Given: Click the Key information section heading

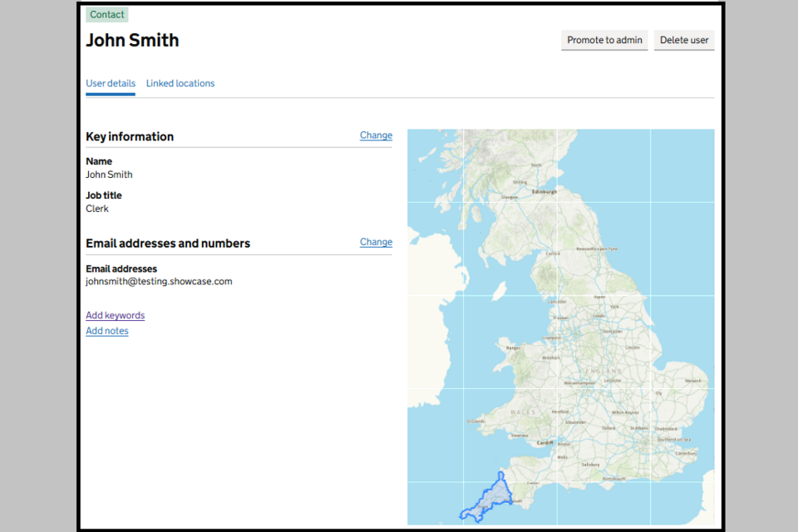Looking at the screenshot, I should 130,136.
